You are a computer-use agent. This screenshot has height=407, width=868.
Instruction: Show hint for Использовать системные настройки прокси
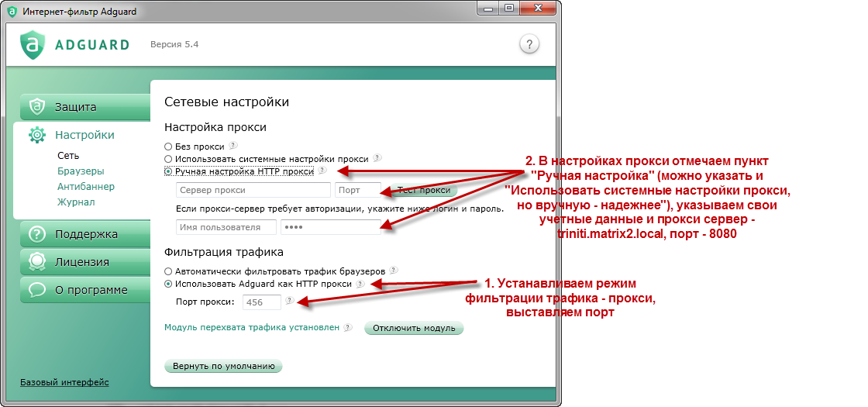pos(377,158)
